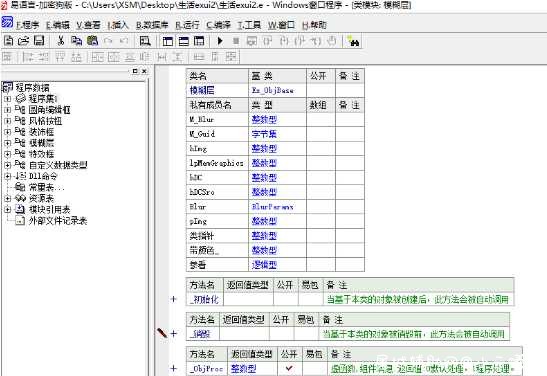Click the brown pen marker beside _销毁

coord(162,333)
